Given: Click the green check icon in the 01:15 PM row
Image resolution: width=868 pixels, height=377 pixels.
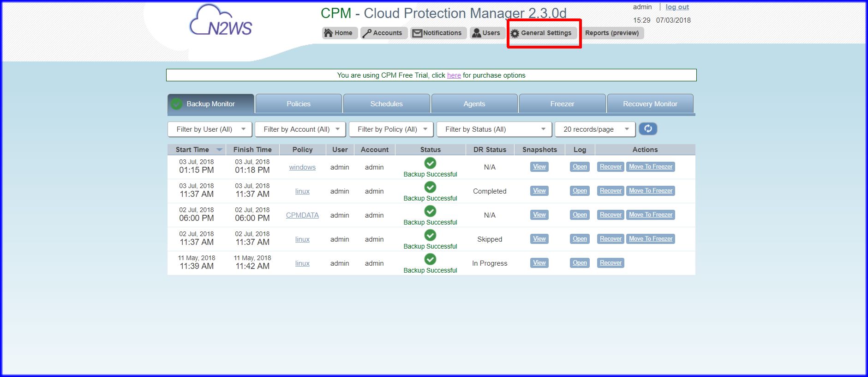Looking at the screenshot, I should point(430,163).
